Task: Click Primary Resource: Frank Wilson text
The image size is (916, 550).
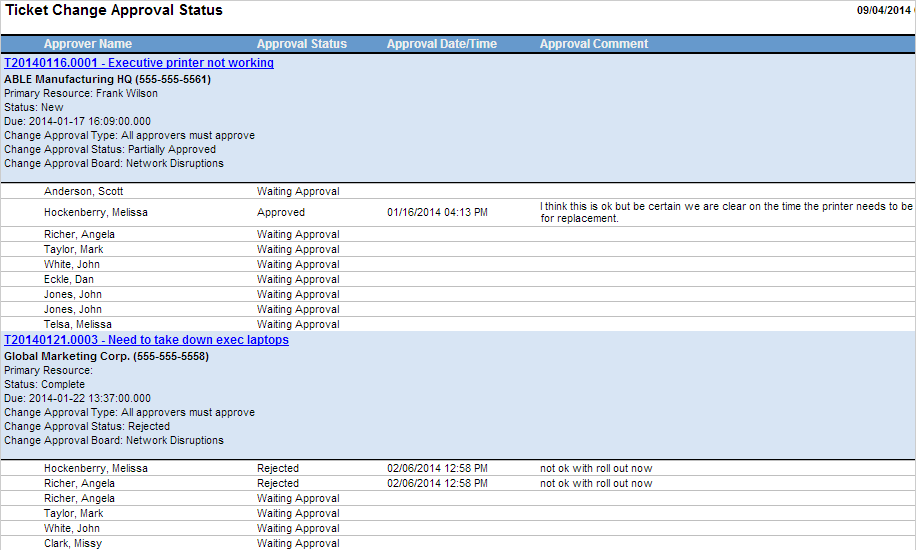Action: pos(81,93)
